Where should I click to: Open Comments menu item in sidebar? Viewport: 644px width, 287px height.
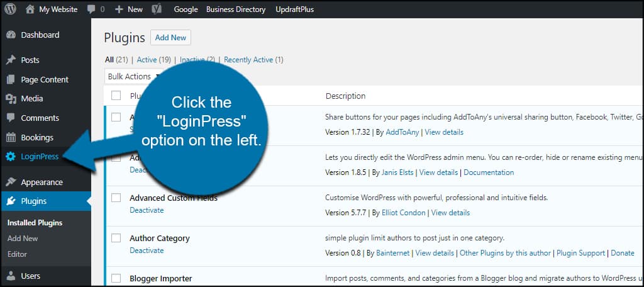40,118
